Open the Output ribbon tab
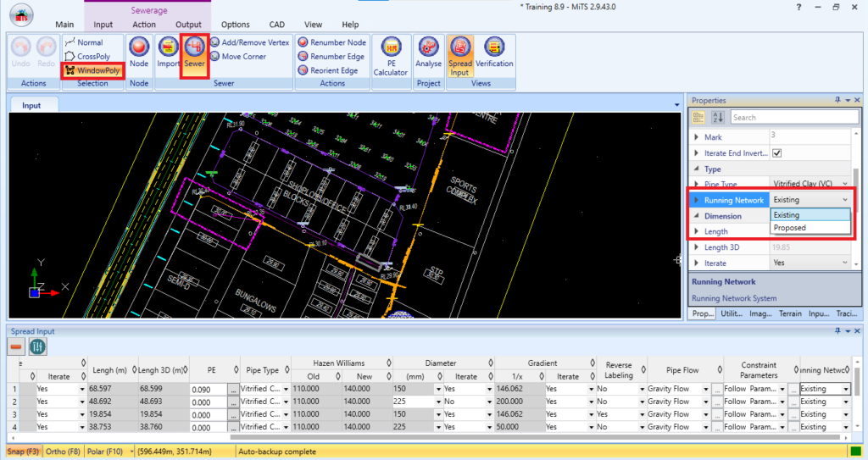868x460 pixels. [188, 25]
